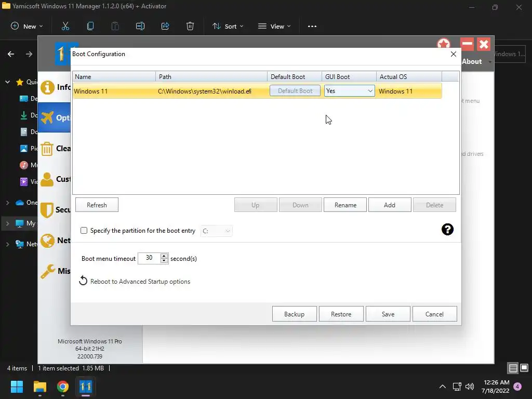This screenshot has width=532, height=399.
Task: Open the About menu in Windows 11 Manager
Action: click(x=476, y=61)
